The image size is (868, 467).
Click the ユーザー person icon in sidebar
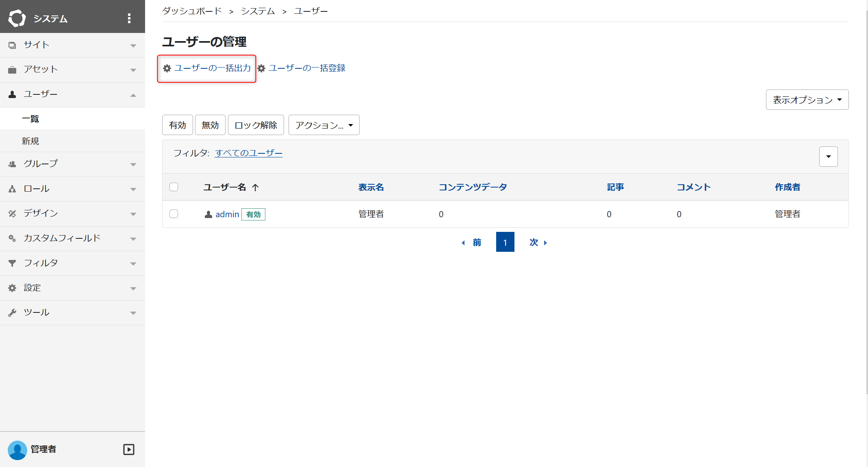click(x=12, y=94)
